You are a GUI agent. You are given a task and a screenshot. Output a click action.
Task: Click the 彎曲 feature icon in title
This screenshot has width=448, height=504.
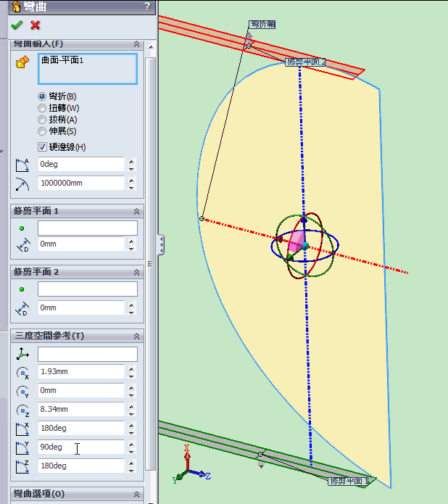[x=16, y=6]
